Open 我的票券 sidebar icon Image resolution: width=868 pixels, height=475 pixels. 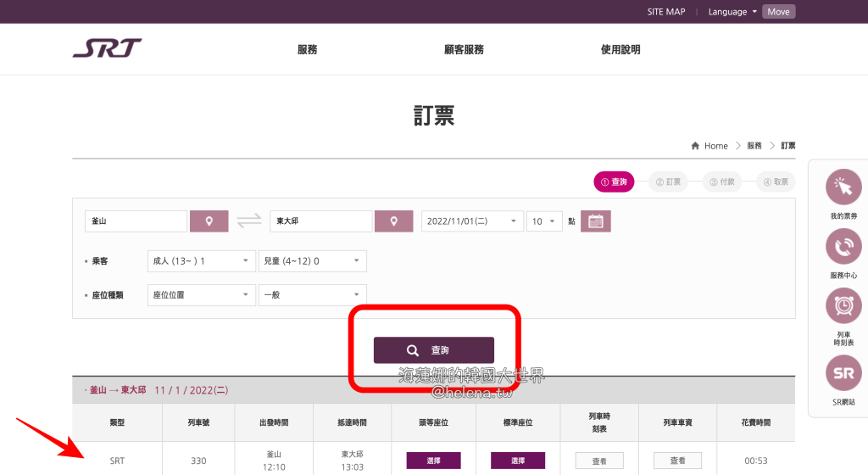coord(843,189)
